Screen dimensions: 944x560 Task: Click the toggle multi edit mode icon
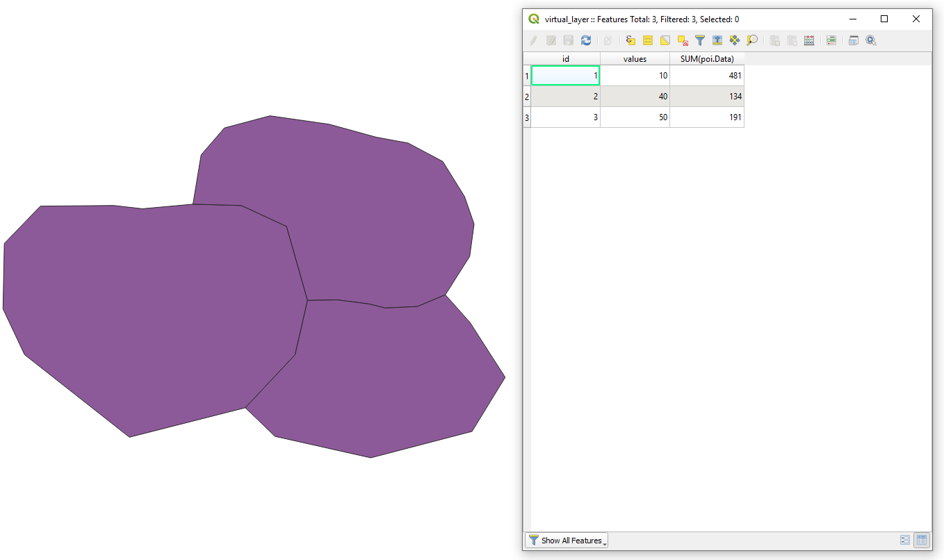point(551,40)
